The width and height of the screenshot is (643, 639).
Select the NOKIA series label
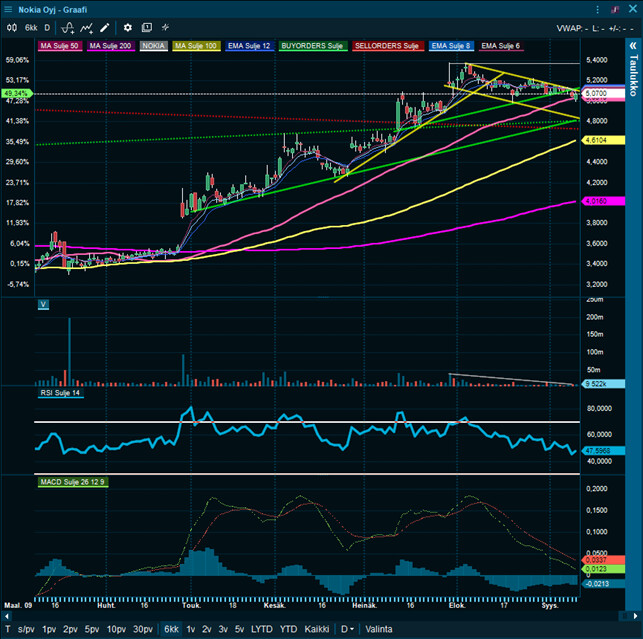coord(153,46)
